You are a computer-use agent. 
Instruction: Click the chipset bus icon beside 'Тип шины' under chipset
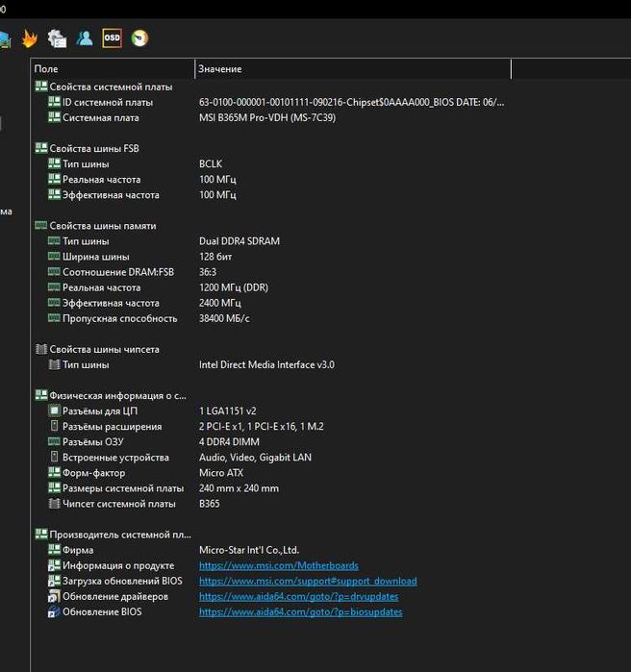tap(54, 364)
